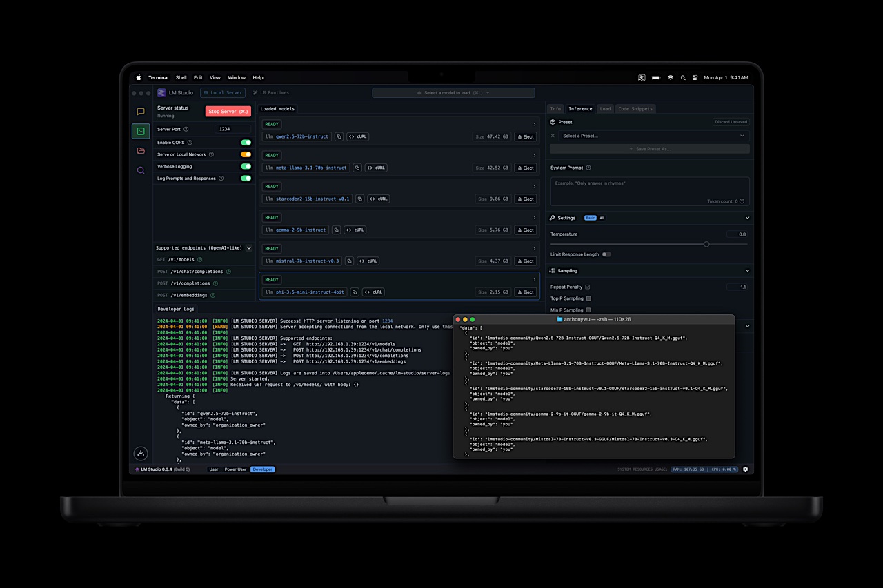Open the Shell menu in menu bar
Screen dimensions: 883x588
pos(181,78)
